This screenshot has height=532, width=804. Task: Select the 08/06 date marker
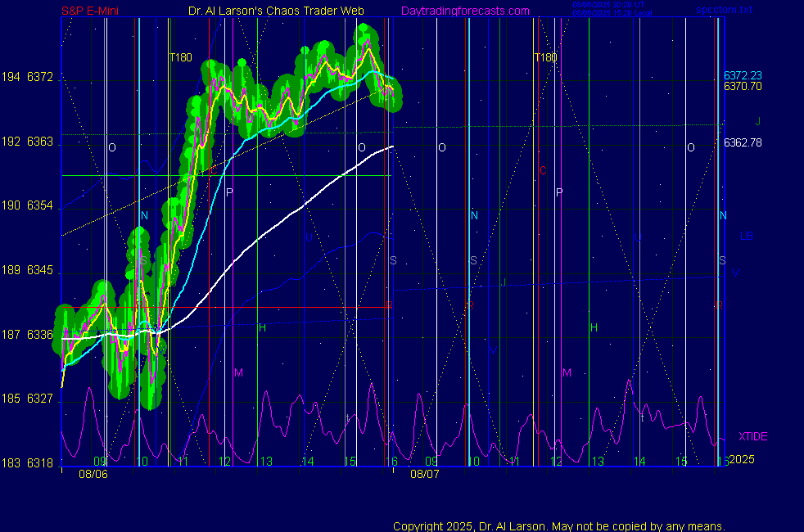point(93,474)
